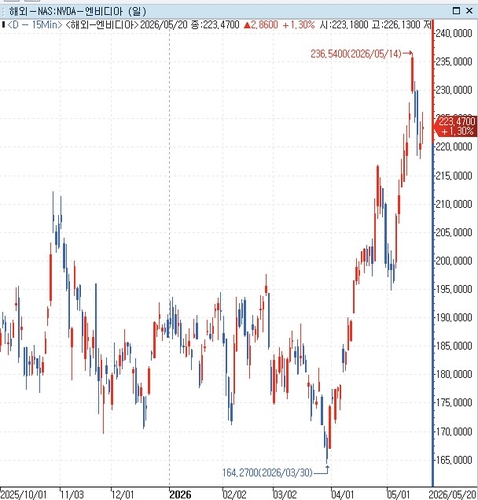Select the <D - 15Min> delay label
478x500 pixels.
35,25
